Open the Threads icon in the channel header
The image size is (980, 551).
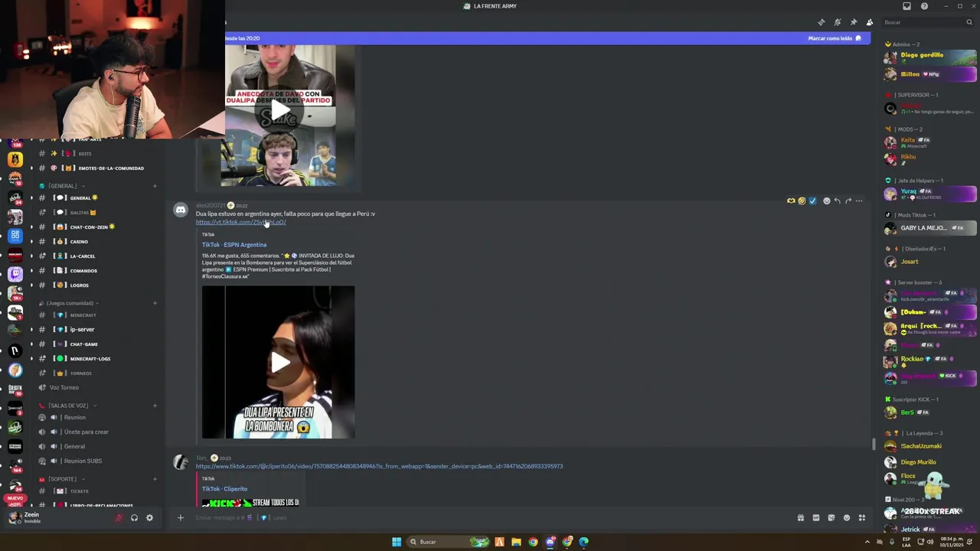[822, 22]
